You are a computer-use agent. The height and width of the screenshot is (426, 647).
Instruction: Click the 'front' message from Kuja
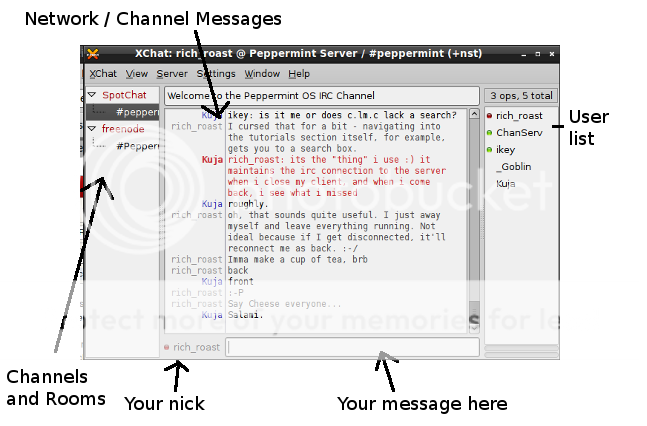241,282
